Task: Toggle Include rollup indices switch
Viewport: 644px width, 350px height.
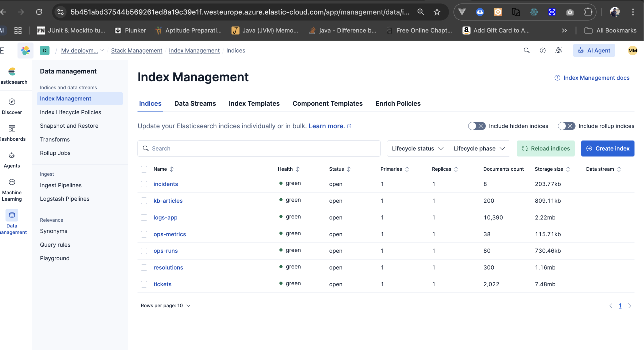Action: 566,126
